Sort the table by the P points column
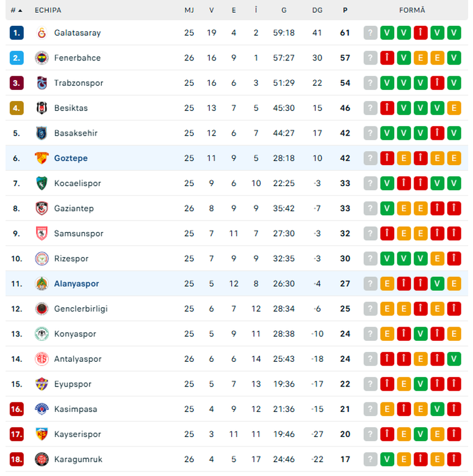 (x=345, y=9)
